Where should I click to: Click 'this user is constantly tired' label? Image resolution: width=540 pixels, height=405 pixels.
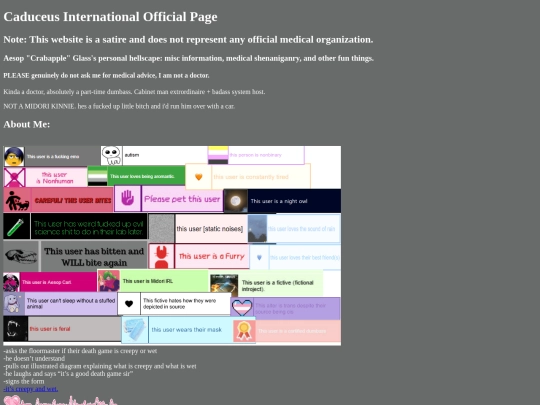click(251, 177)
